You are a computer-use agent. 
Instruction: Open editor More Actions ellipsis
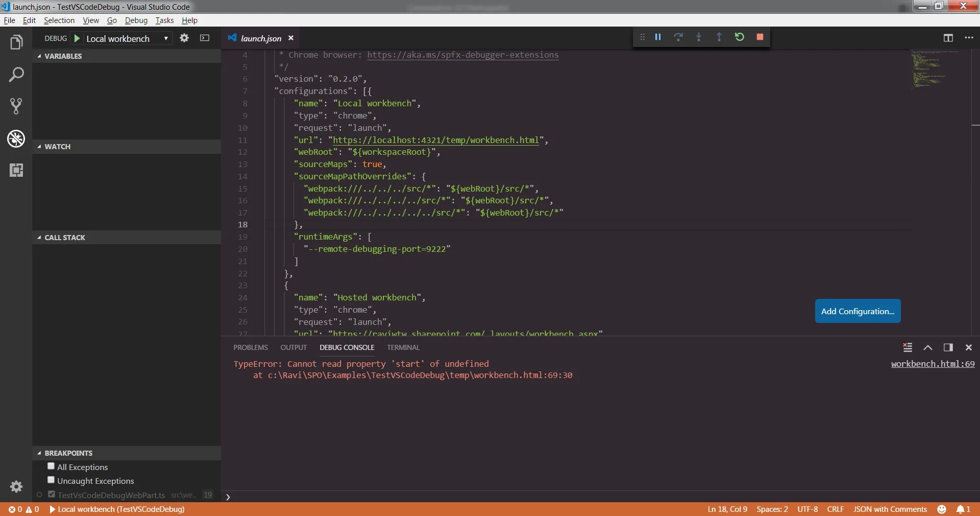[x=969, y=38]
